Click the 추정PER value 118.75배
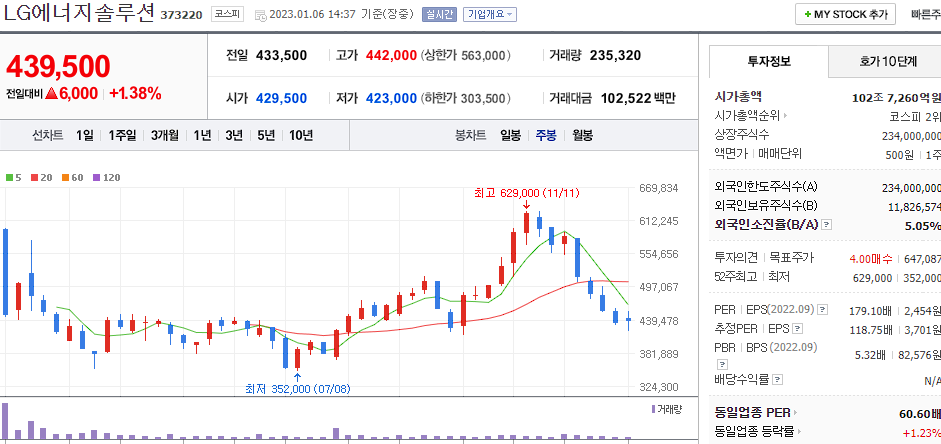 coord(871,329)
